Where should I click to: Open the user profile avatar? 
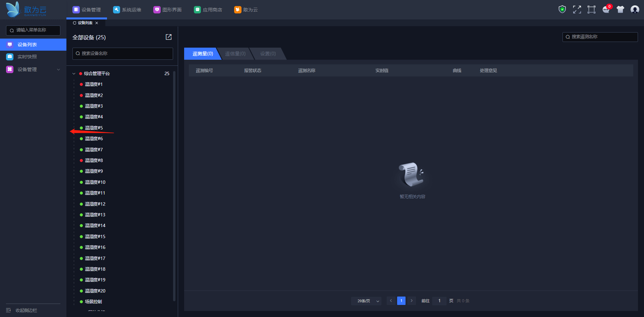(635, 9)
